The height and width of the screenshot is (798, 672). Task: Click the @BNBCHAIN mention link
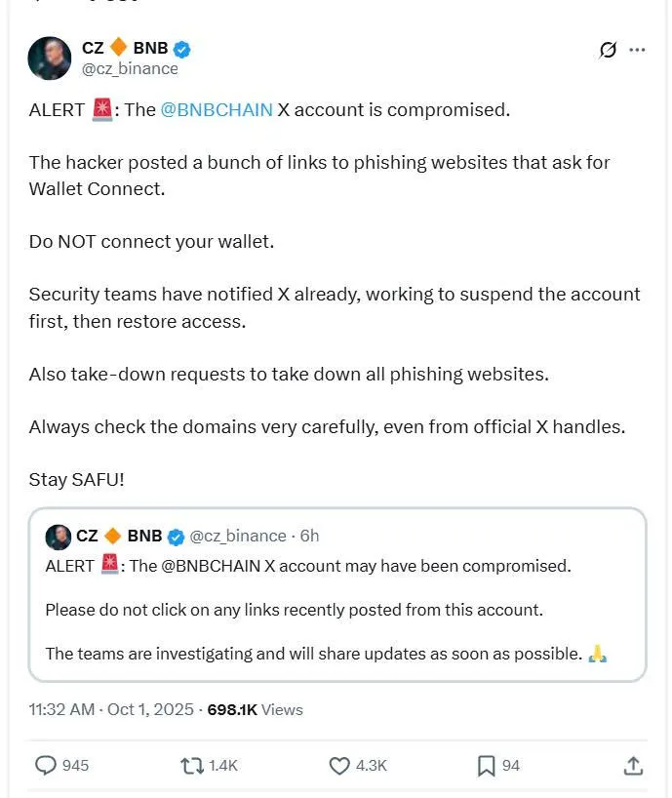tap(217, 109)
